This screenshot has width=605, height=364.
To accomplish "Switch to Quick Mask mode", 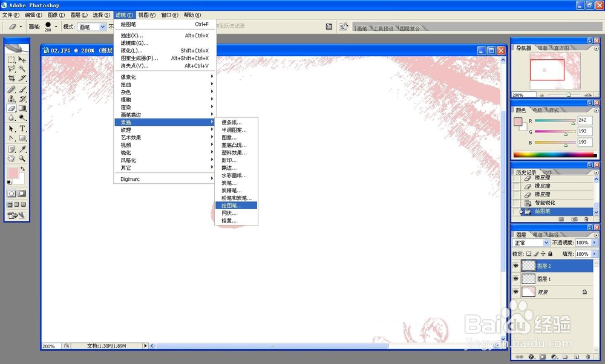I will click(x=22, y=193).
